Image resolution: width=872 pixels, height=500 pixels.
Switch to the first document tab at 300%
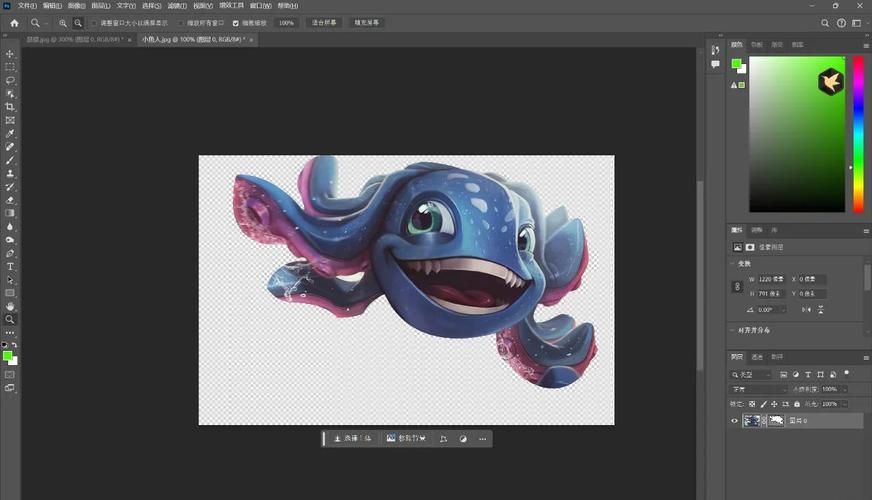click(75, 39)
